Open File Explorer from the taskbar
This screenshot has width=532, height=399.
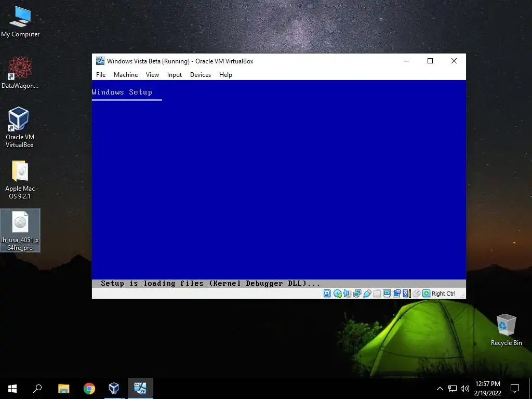[x=63, y=389]
